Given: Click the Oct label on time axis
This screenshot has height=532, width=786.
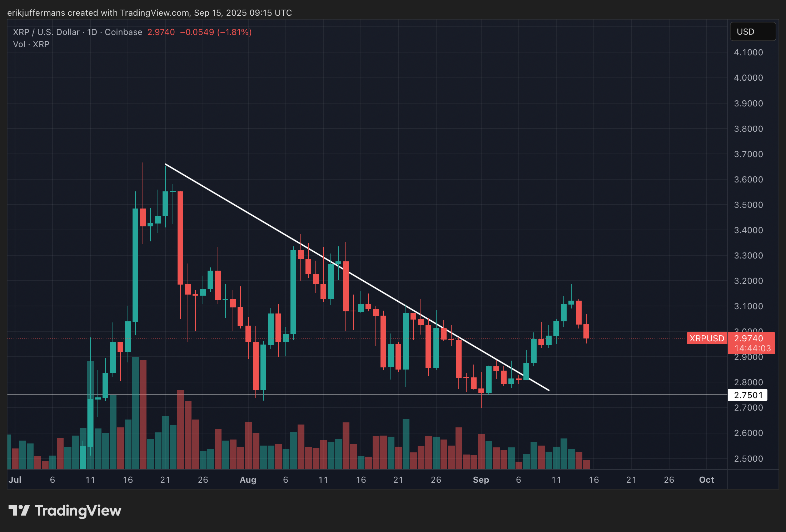Looking at the screenshot, I should [x=706, y=480].
